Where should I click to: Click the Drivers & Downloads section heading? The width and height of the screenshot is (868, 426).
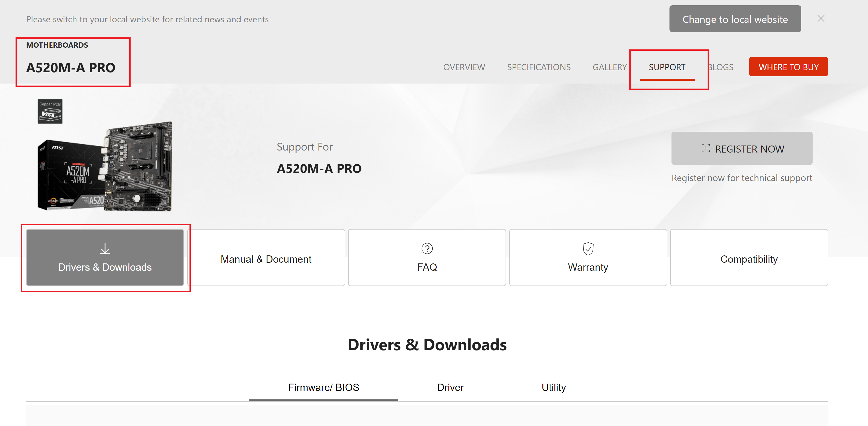tap(427, 345)
